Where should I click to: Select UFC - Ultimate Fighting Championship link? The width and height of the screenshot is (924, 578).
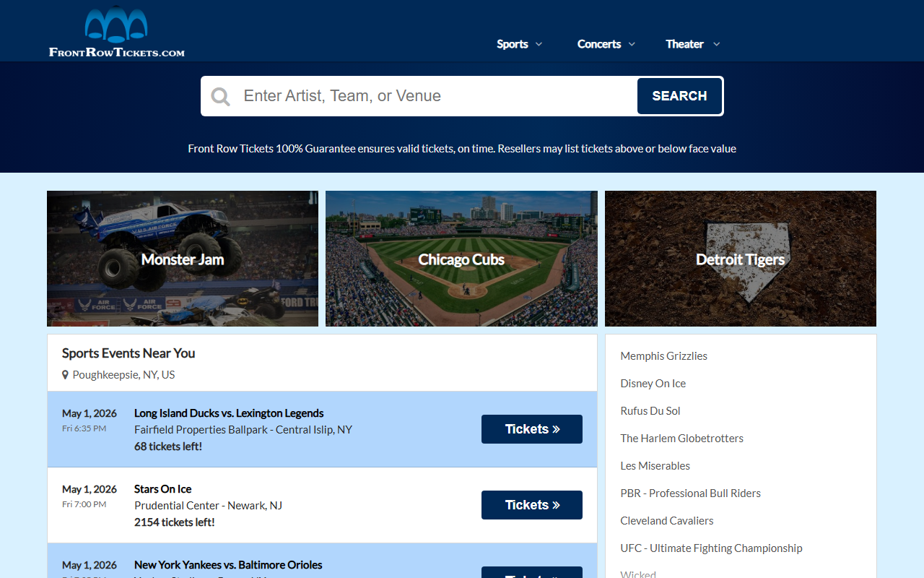pos(712,548)
